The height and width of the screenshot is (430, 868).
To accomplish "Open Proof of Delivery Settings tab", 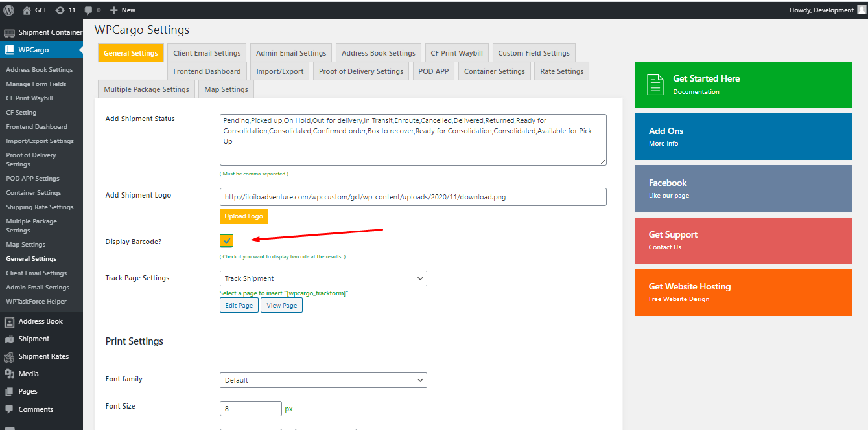I will point(361,71).
